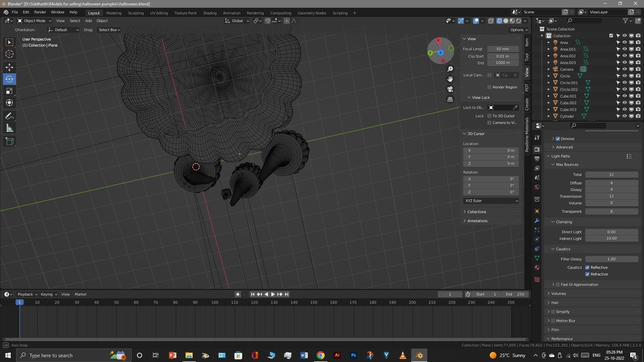Switch to the Modeling workspace tab
644x362 pixels.
tap(114, 13)
